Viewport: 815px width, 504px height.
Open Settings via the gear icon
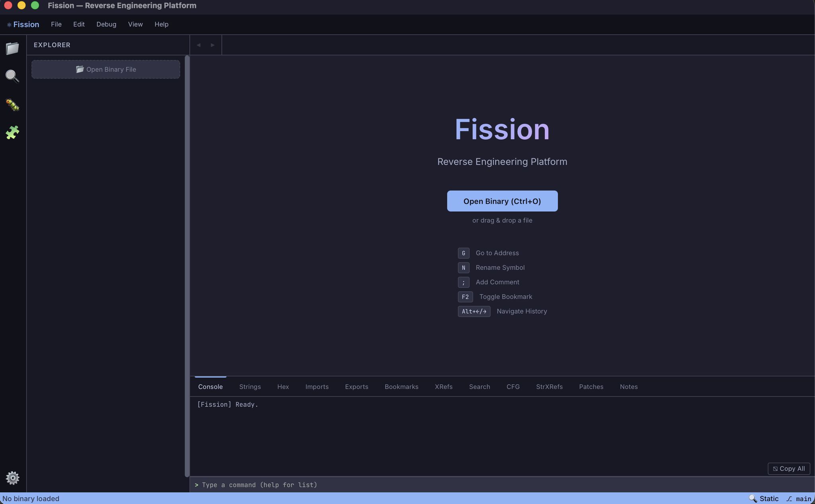pyautogui.click(x=13, y=478)
